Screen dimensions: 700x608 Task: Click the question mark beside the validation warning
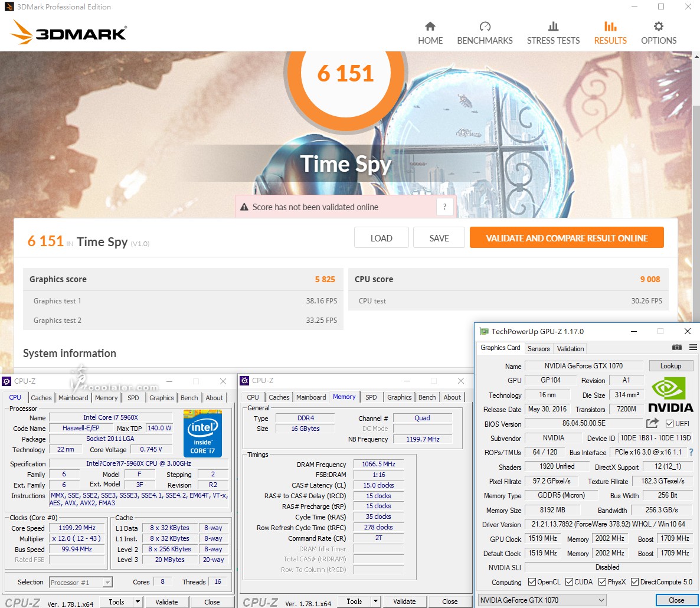pyautogui.click(x=445, y=207)
